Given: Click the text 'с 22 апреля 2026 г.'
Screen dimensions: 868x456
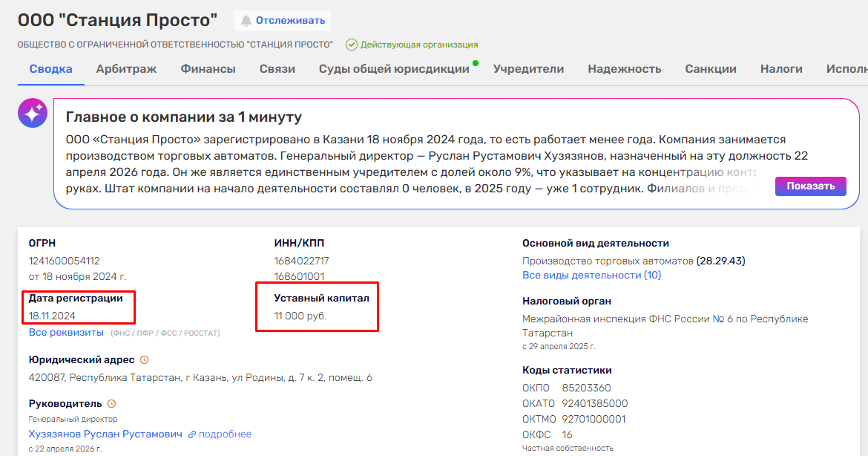Looking at the screenshot, I should click(65, 449).
